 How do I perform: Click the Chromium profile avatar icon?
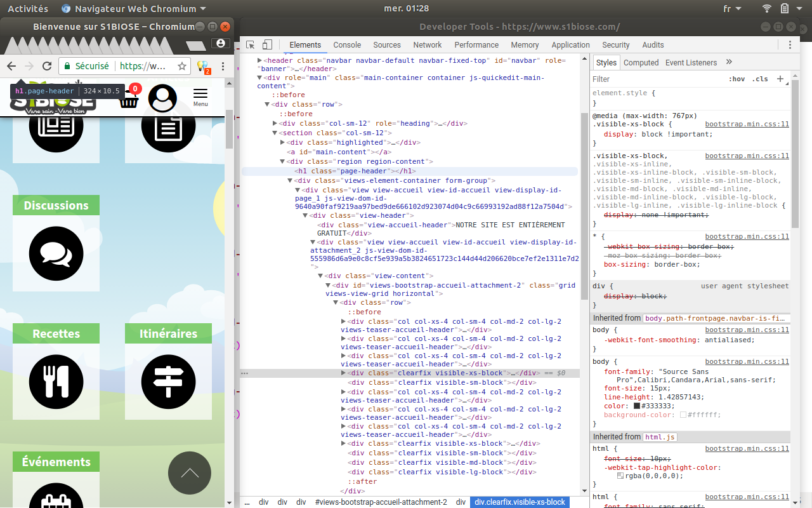point(220,43)
